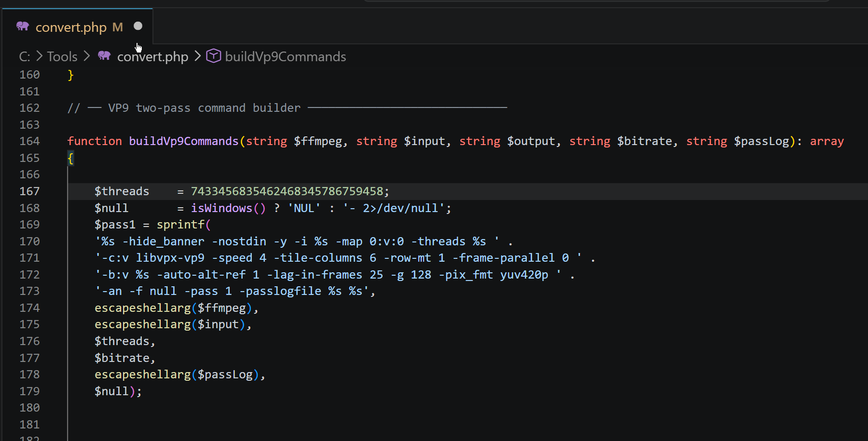Click the elephant icon in the breadcrumb path
The width and height of the screenshot is (868, 441).
[x=104, y=56]
